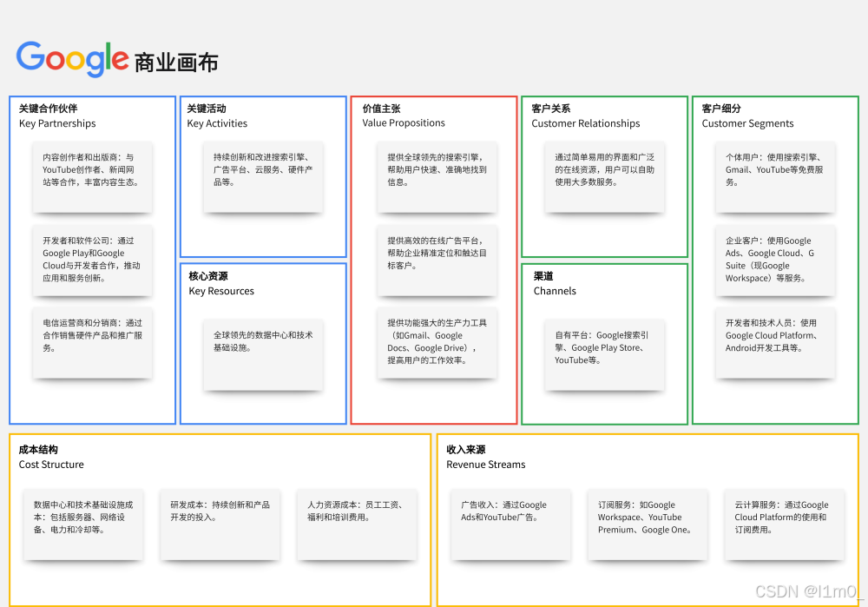This screenshot has width=868, height=607.
Task: Click the 订阅服务 revenue card
Action: (x=648, y=525)
